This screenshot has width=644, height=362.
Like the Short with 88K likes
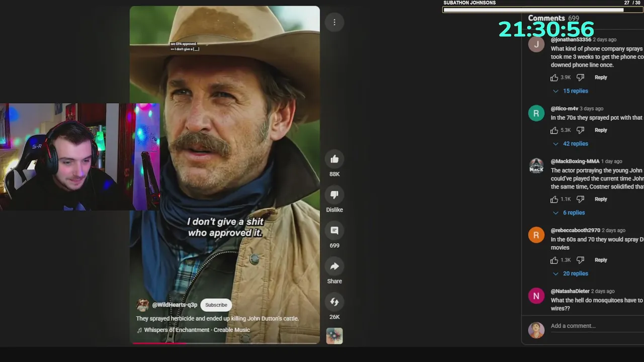(x=335, y=159)
